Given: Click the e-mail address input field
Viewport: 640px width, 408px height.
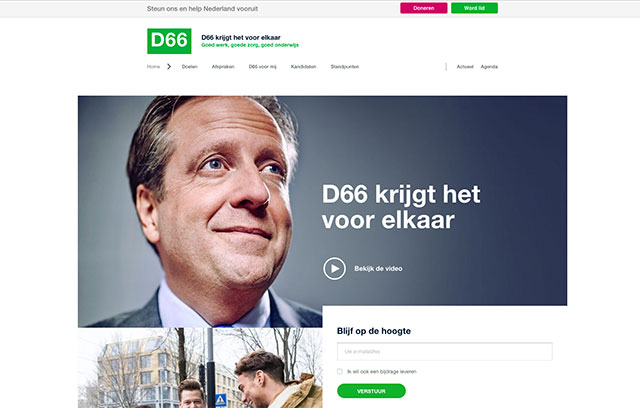Looking at the screenshot, I should pyautogui.click(x=445, y=351).
